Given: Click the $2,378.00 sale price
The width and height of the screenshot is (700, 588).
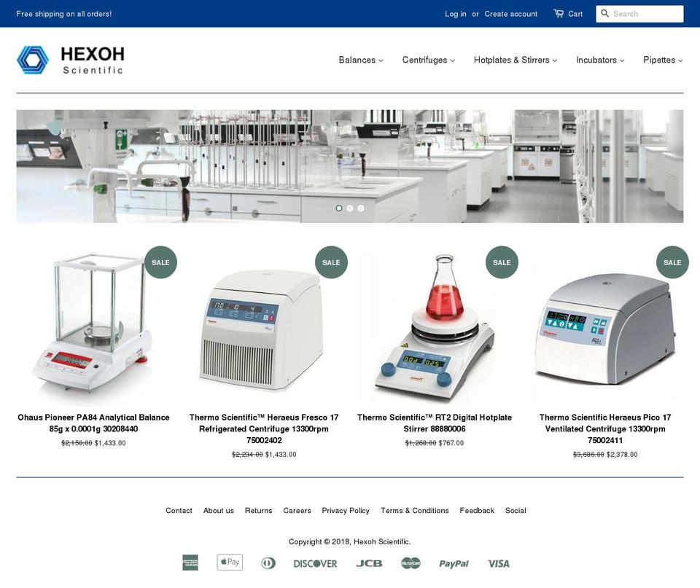Looking at the screenshot, I should [x=622, y=455].
